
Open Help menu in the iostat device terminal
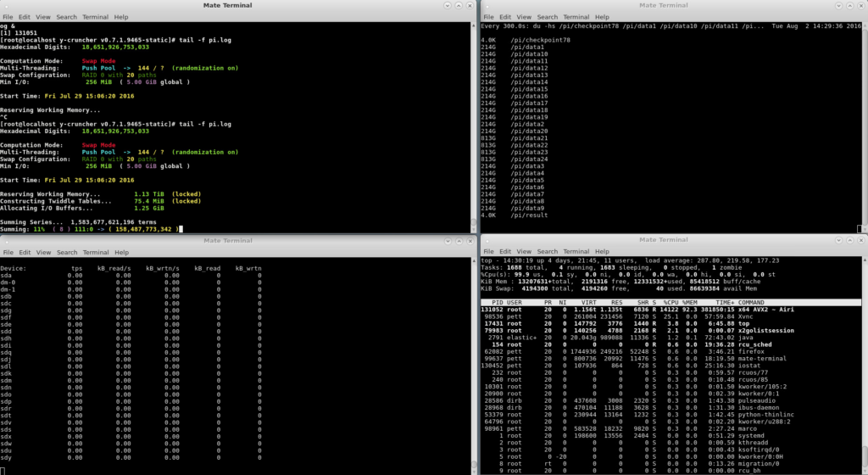click(x=122, y=253)
